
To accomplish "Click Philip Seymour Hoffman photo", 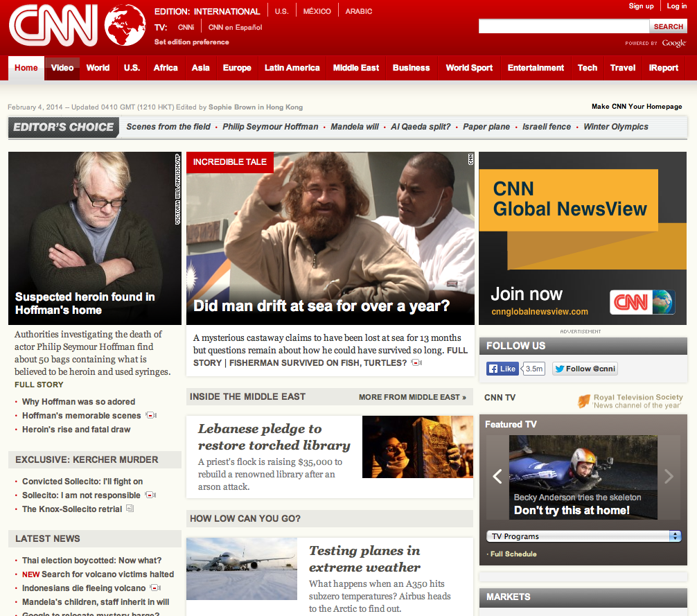I will click(x=95, y=238).
